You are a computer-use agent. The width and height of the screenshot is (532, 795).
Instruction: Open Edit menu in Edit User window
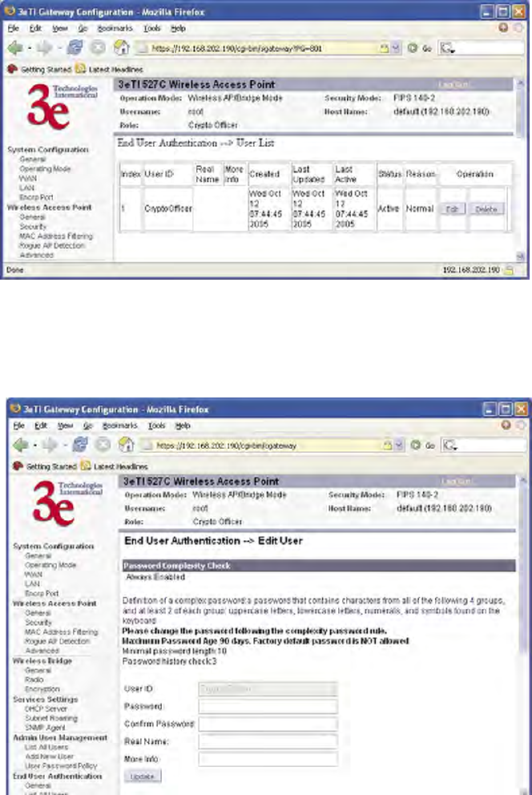coord(41,426)
